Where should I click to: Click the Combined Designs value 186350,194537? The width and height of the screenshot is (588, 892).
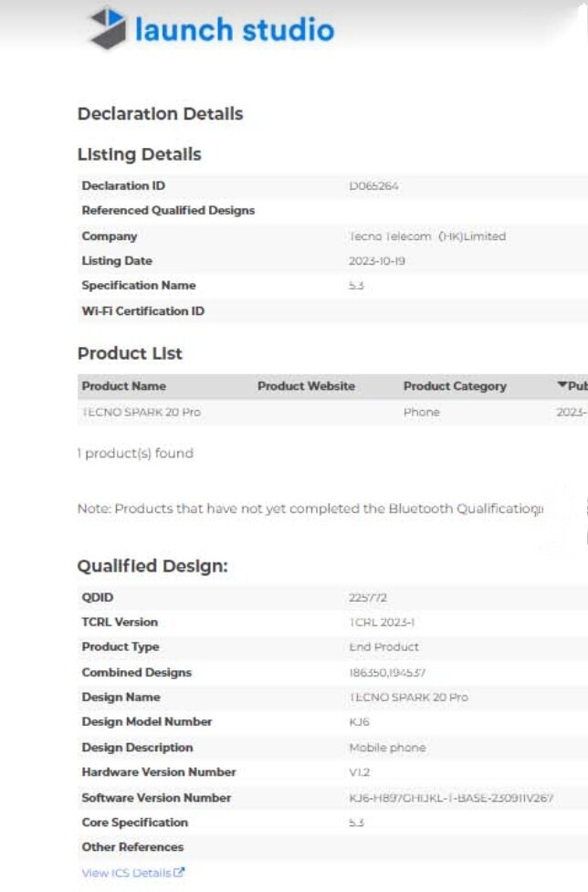(387, 673)
